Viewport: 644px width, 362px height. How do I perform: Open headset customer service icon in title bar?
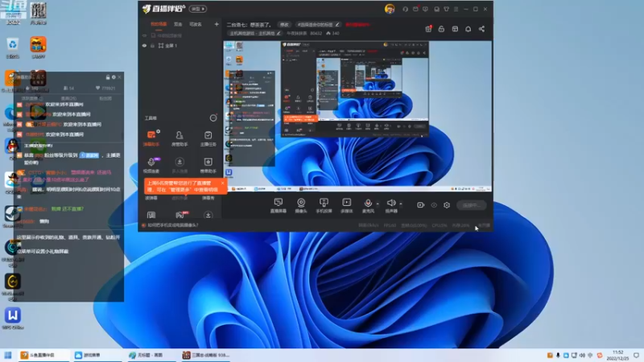pyautogui.click(x=406, y=9)
